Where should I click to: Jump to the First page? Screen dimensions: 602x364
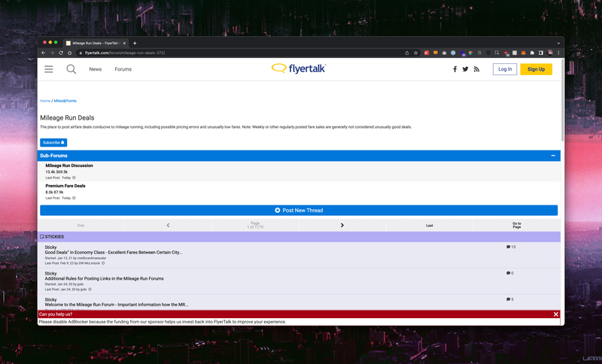point(81,226)
